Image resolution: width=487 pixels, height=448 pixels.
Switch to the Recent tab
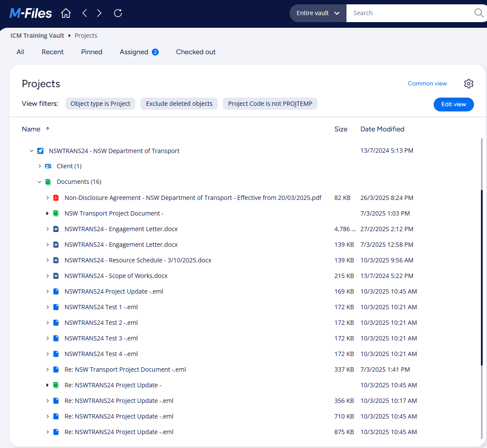(52, 52)
